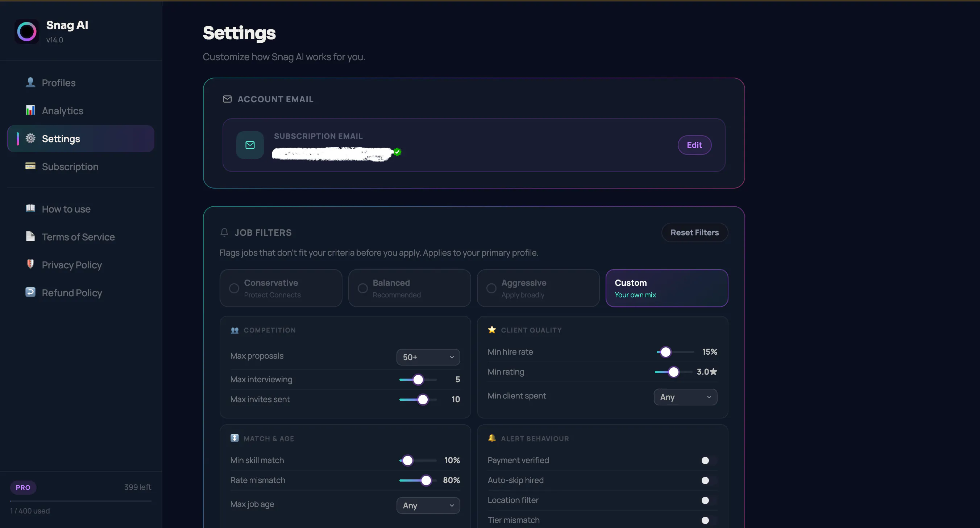
Task: Open the Max job age dropdown
Action: click(428, 506)
